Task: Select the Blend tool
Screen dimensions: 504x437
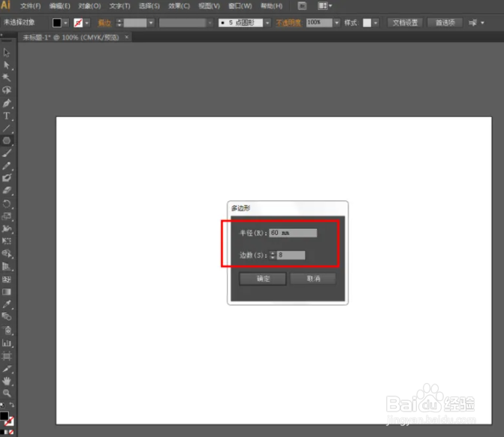Action: coord(7,317)
